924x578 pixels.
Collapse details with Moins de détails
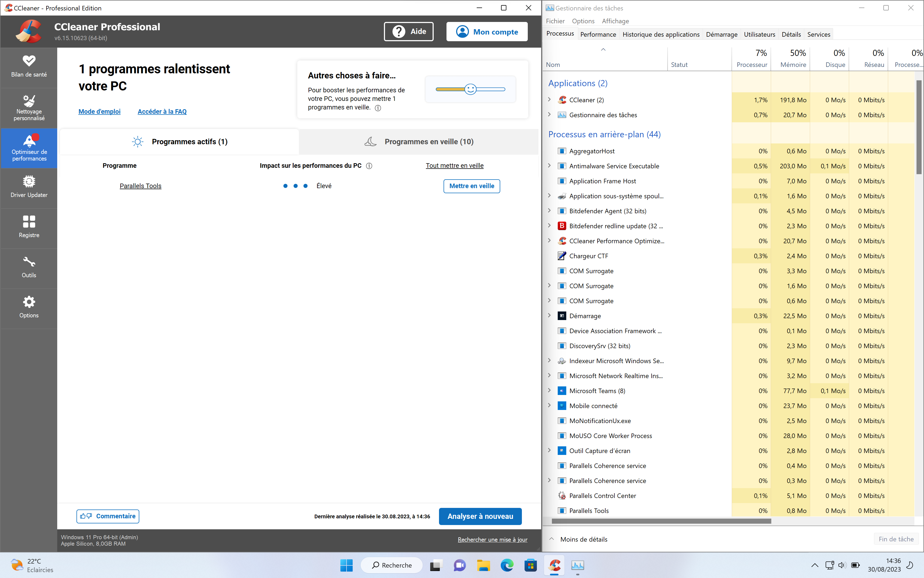click(579, 539)
